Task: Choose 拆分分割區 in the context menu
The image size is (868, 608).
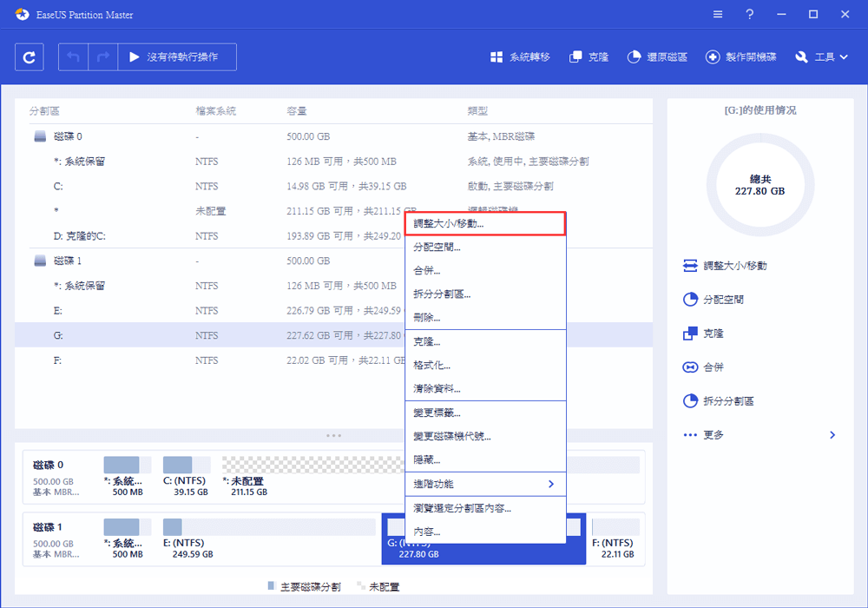Action: (485, 294)
